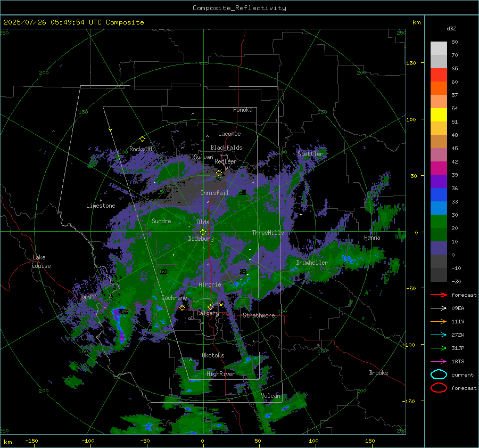Click the green 31JP arrow in the legend
The image size is (479, 448).
(439, 348)
